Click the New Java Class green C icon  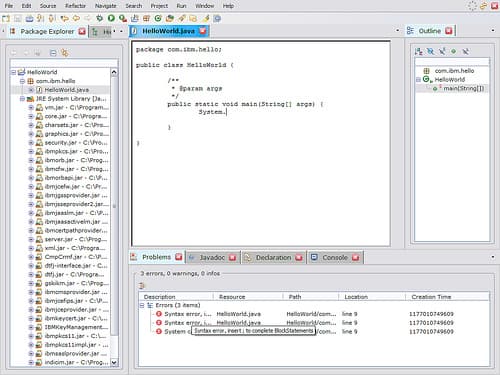158,18
